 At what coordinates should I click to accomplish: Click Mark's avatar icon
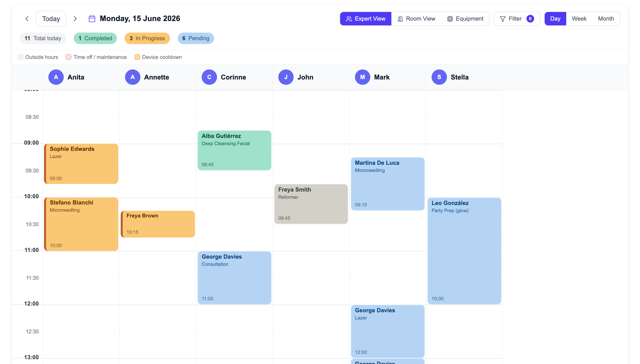[362, 77]
